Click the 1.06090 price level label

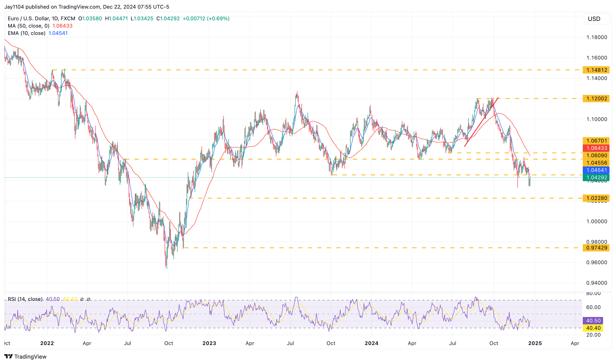(x=596, y=155)
